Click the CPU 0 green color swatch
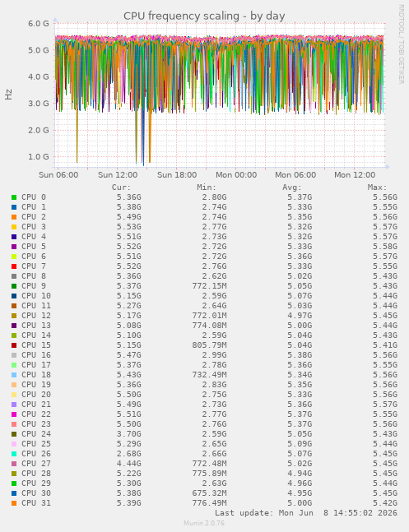The image size is (409, 532). point(14,197)
